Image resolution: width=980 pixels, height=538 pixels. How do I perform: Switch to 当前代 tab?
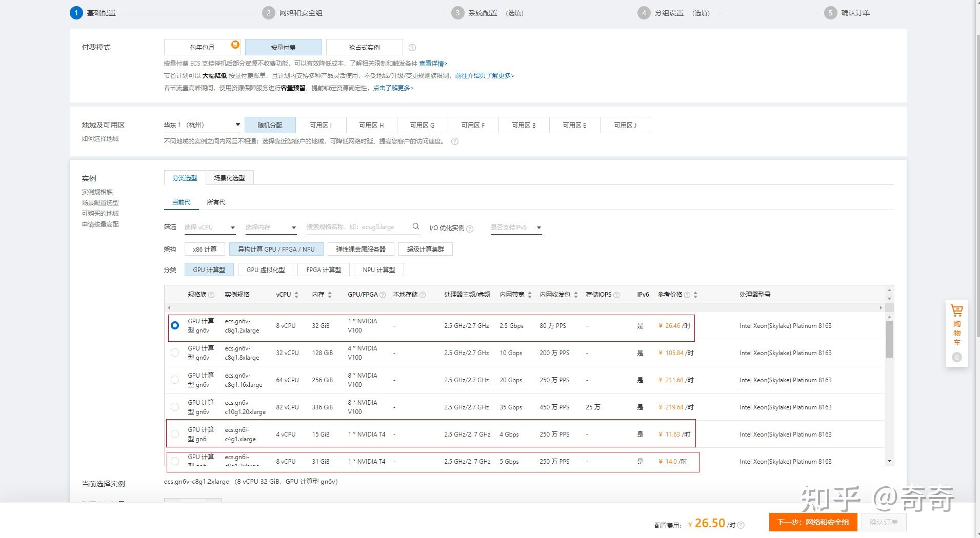point(181,202)
